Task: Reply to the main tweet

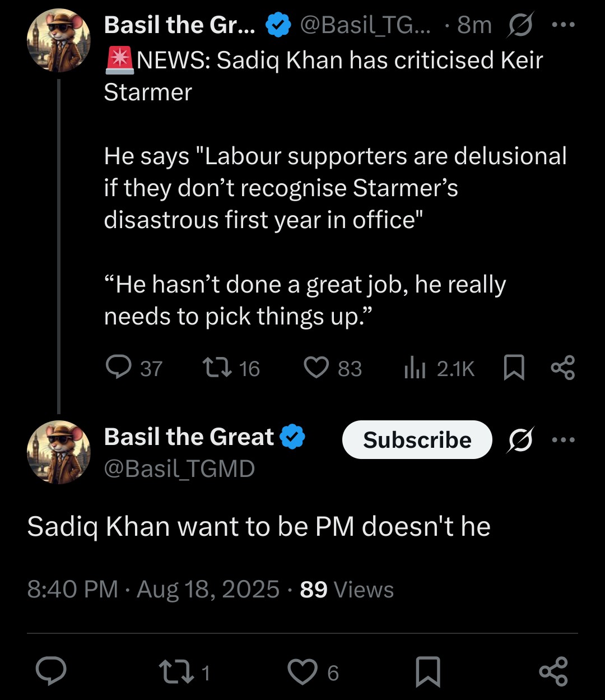Action: 51,671
